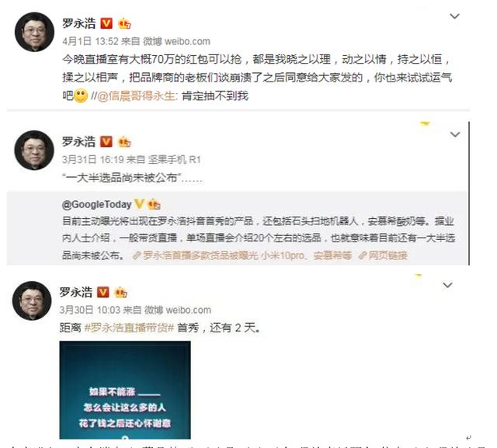Open the #罗永浩直播带货# hashtag link

pyautogui.click(x=130, y=328)
